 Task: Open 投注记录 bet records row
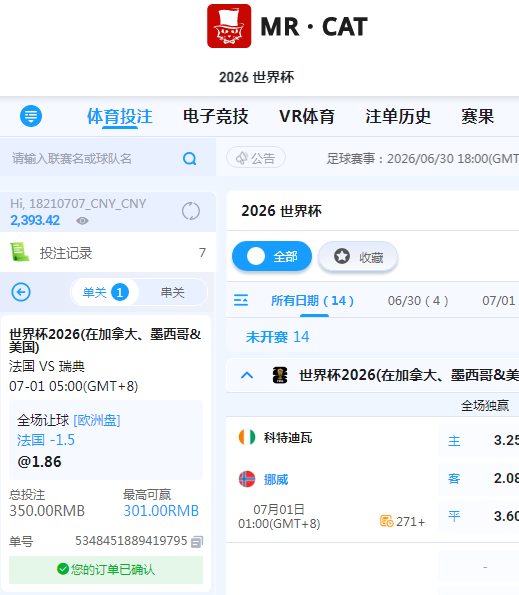pos(108,252)
